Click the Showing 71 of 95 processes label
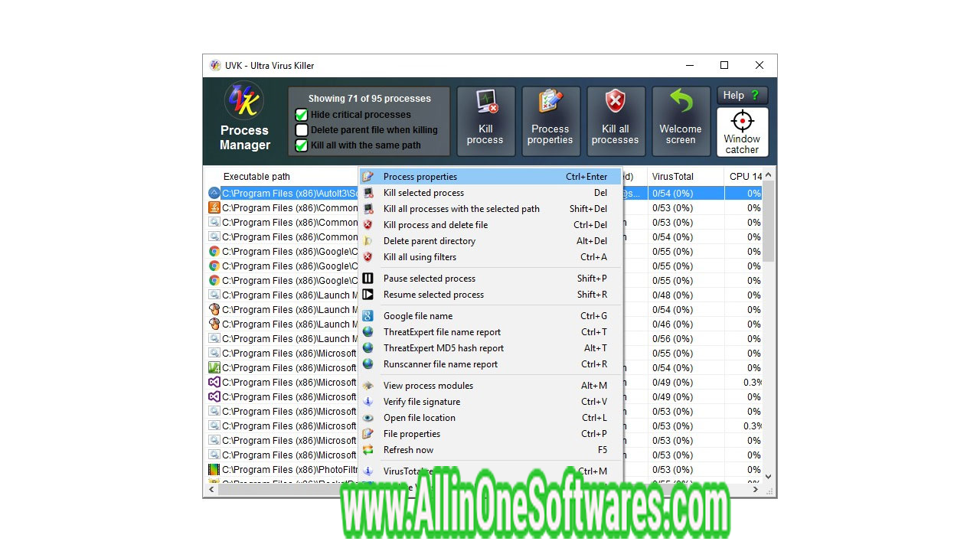 370,99
